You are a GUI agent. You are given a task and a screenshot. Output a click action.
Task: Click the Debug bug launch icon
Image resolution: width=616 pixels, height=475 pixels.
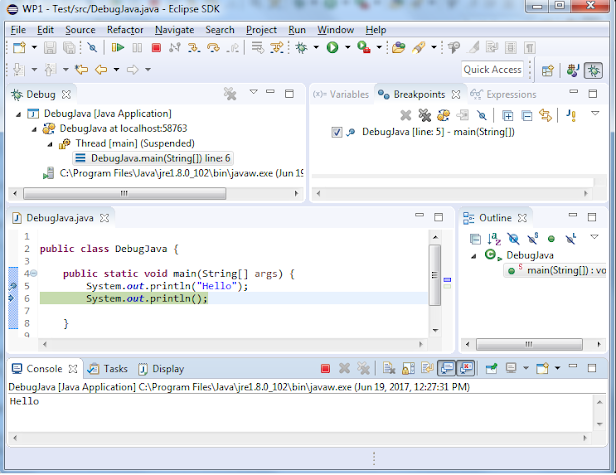(301, 48)
